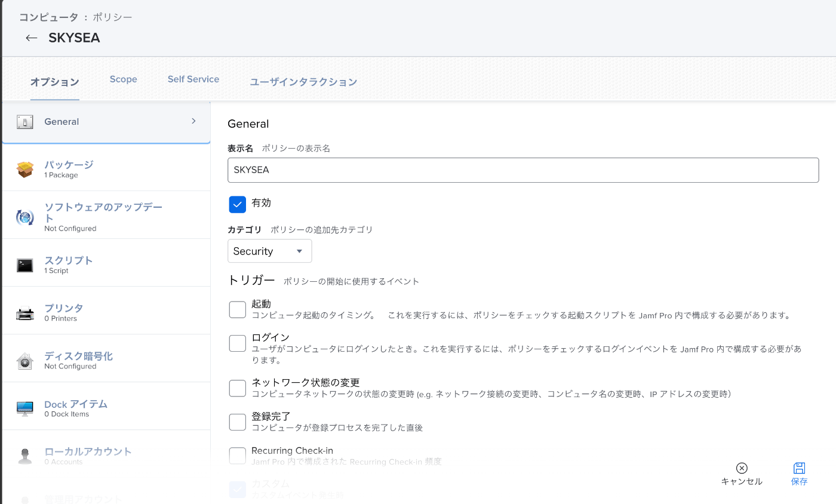
Task: Click the スクリプト terminal icon
Action: click(x=24, y=265)
